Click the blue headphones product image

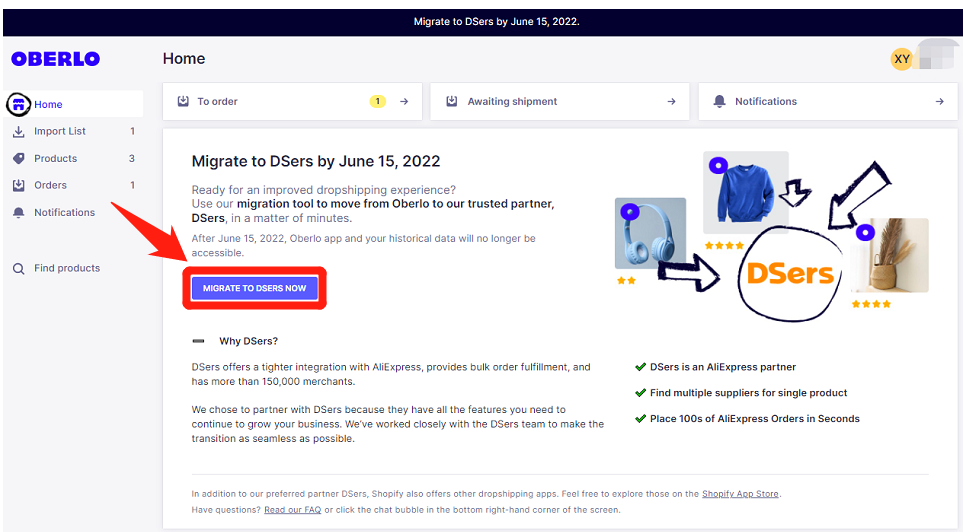pyautogui.click(x=650, y=233)
